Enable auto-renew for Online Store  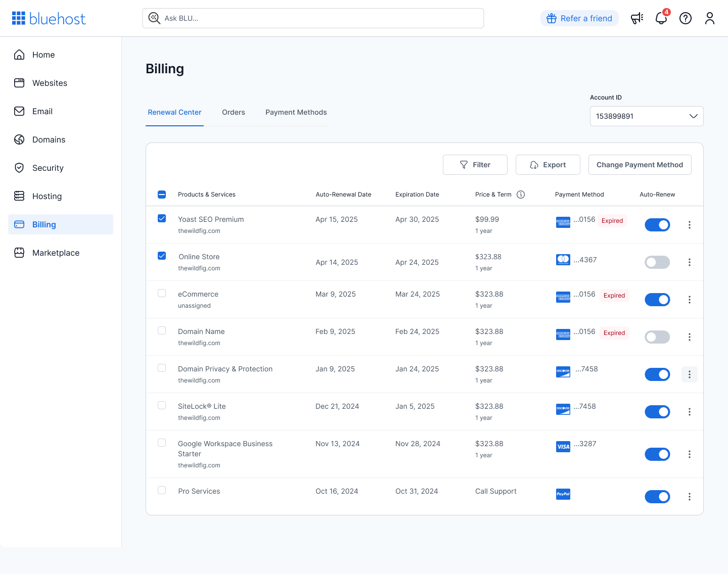click(657, 262)
